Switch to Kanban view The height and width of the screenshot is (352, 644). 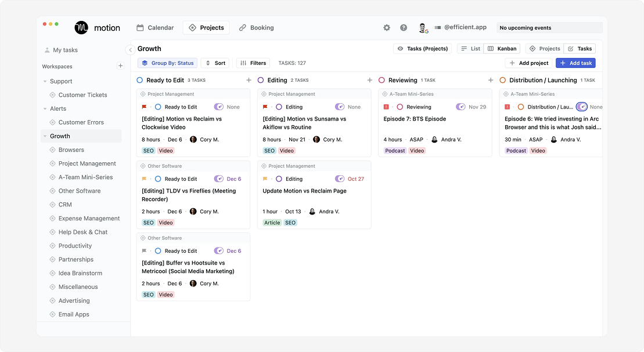tap(502, 48)
